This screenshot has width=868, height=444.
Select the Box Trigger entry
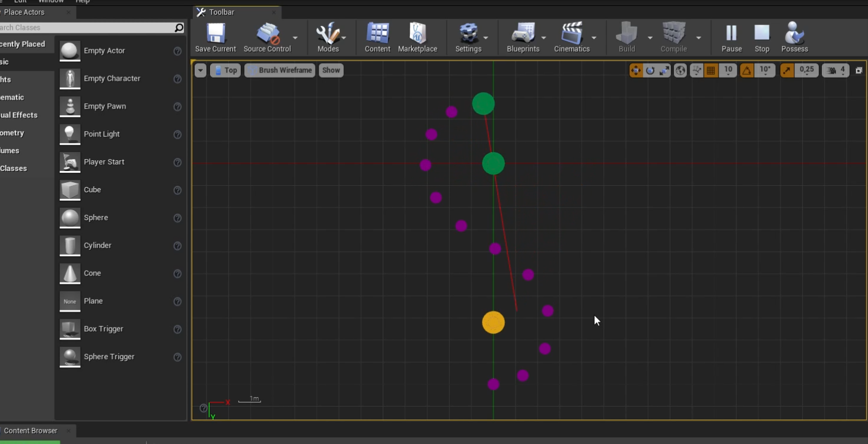pos(120,329)
